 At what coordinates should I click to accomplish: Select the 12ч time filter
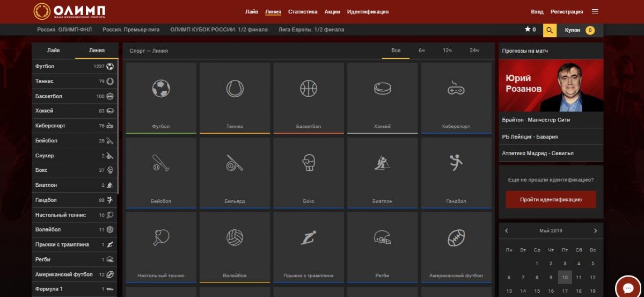click(447, 50)
